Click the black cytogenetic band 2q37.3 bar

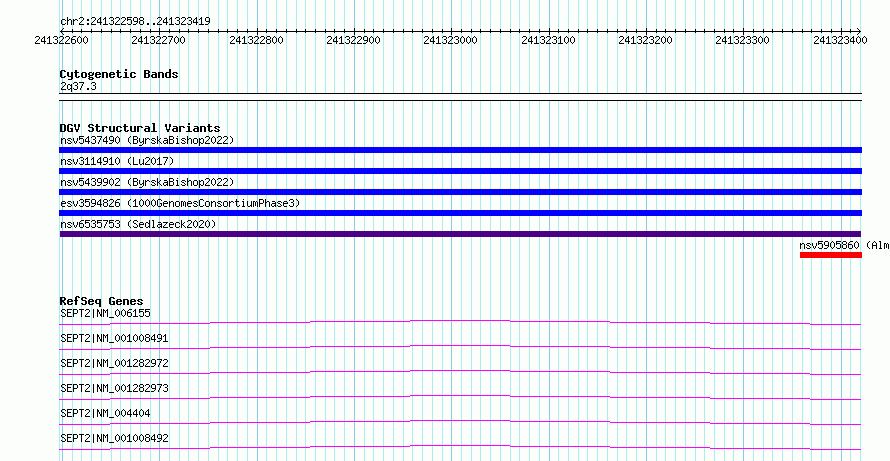coord(460,97)
